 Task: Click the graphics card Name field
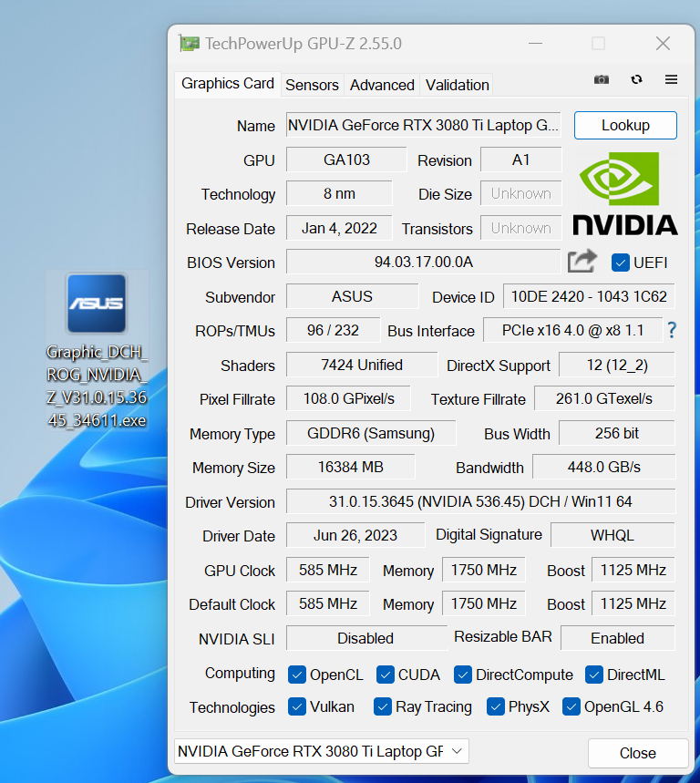point(422,125)
